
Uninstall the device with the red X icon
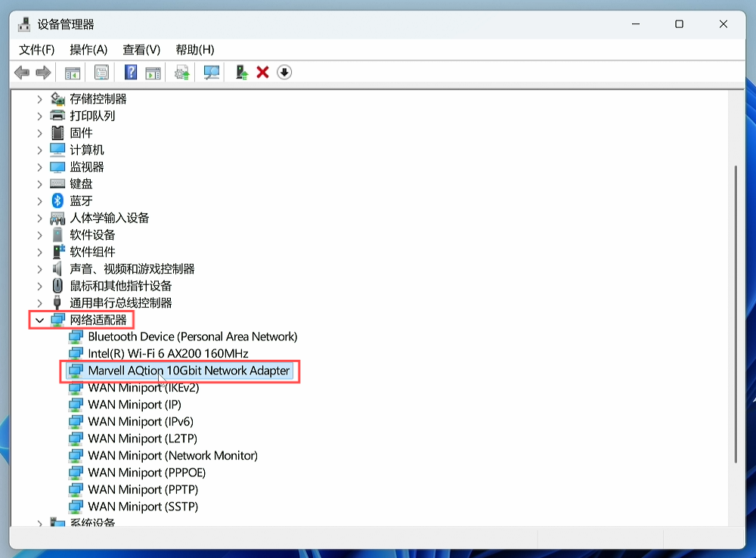coord(263,73)
